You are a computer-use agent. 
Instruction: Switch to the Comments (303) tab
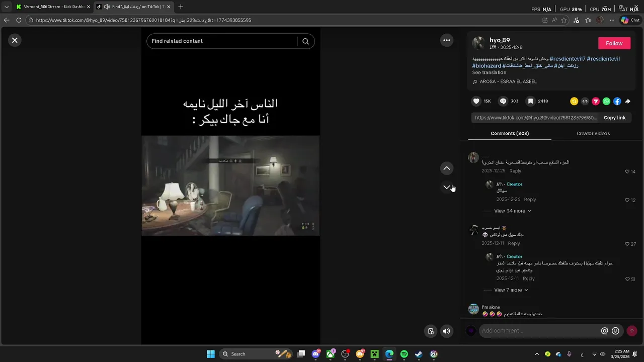click(510, 133)
